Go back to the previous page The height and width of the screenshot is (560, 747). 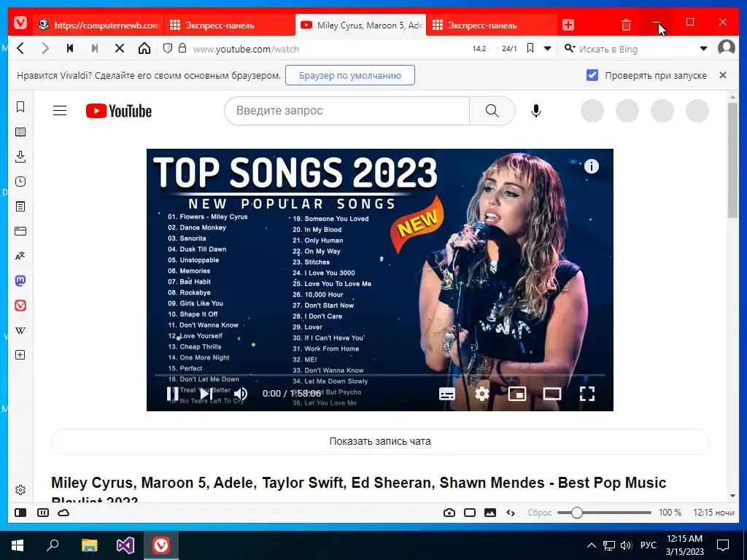click(20, 48)
